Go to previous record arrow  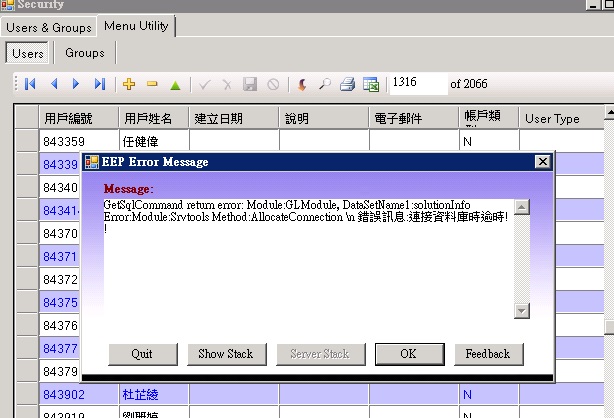54,85
